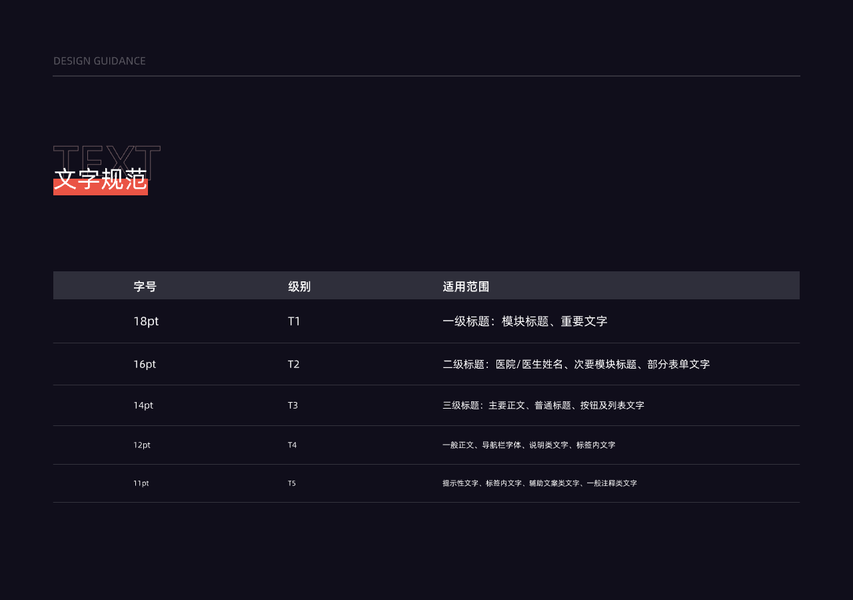Click the 提示性文字 description text
The height and width of the screenshot is (600, 853).
[x=539, y=483]
